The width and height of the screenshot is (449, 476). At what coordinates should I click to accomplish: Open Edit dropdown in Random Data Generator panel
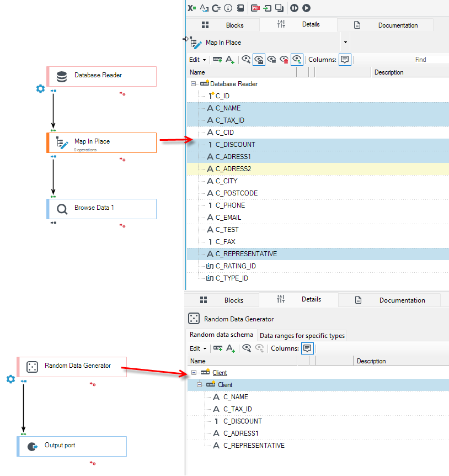pyautogui.click(x=198, y=348)
